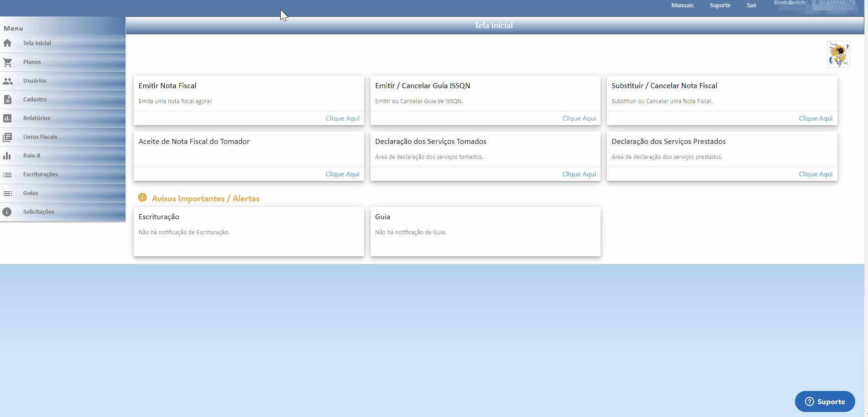
Task: Click the document icon for Cadastro
Action: [x=7, y=100]
